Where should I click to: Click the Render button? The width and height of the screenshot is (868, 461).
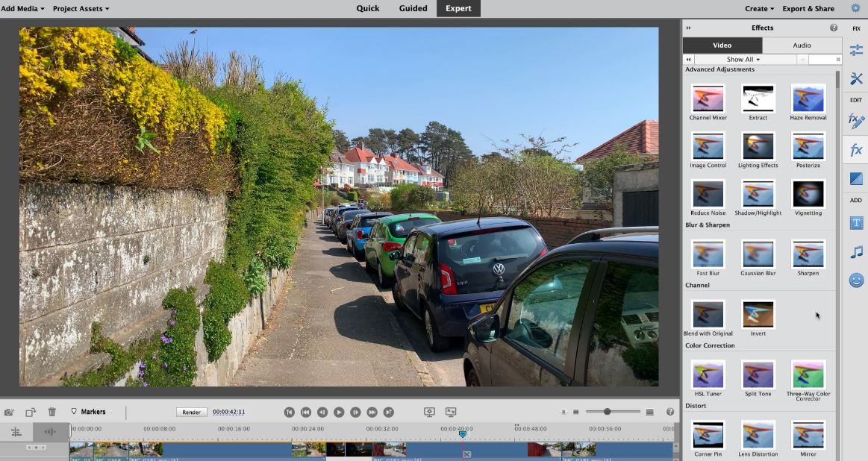pyautogui.click(x=192, y=412)
